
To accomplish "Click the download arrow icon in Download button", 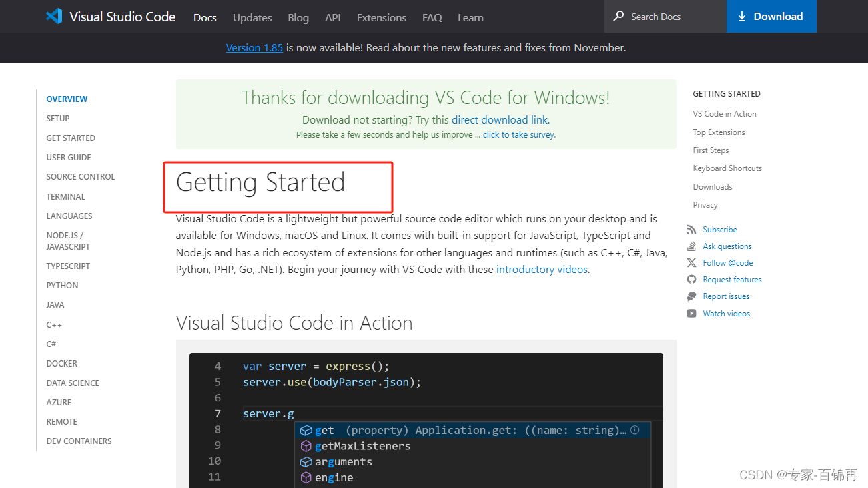I will pyautogui.click(x=742, y=17).
